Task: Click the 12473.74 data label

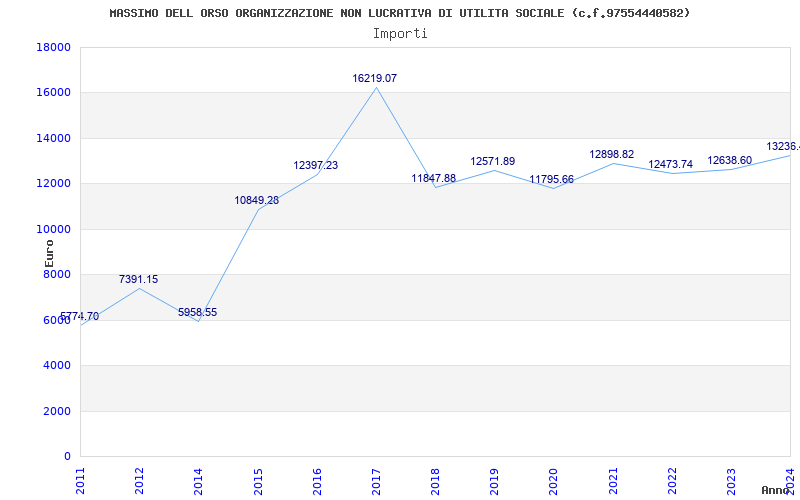Action: [670, 164]
